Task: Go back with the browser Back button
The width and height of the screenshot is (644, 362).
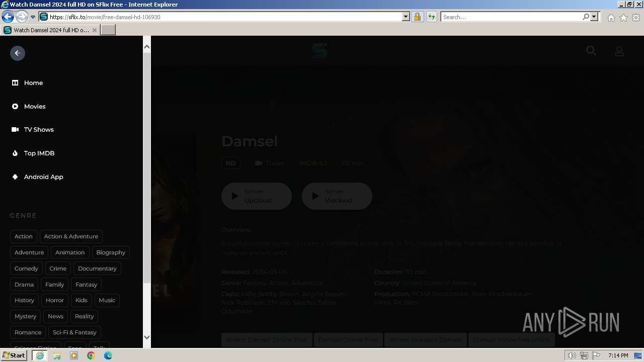Action: pos(8,17)
